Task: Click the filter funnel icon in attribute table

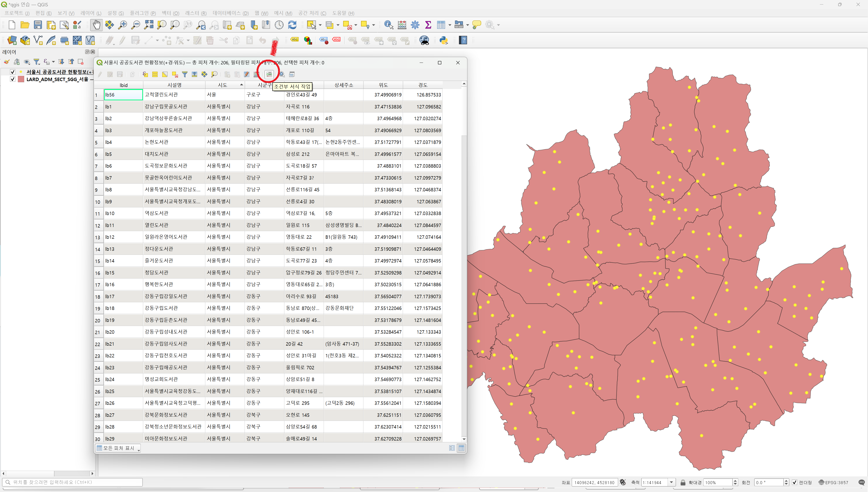Action: (x=185, y=74)
